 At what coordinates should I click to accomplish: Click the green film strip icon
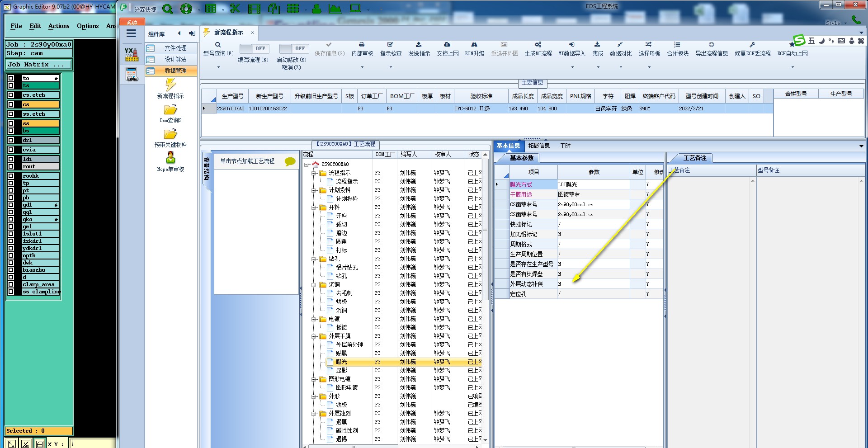(x=255, y=9)
